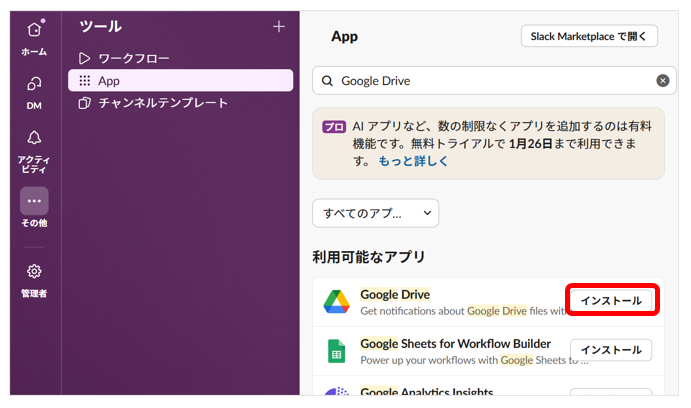Screen dimensions: 691x408
Task: Click the プロ badge in the notice
Action: (x=334, y=127)
